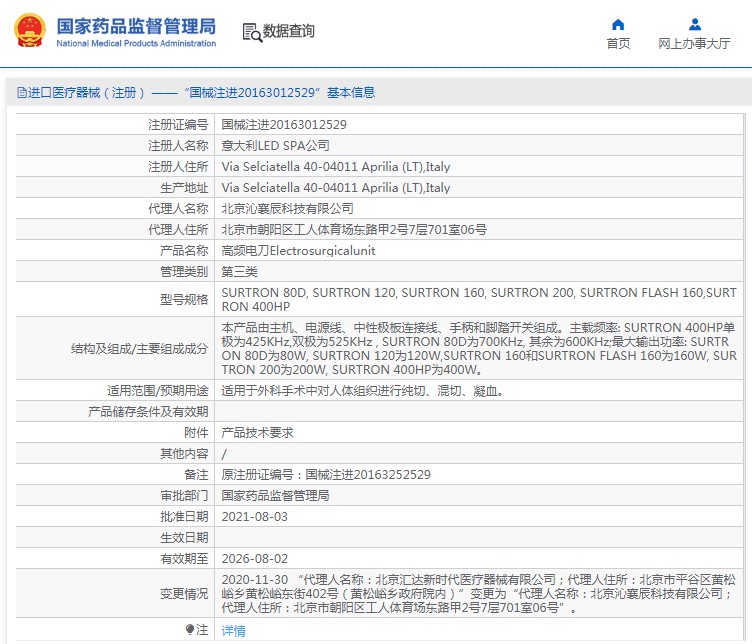Click the 其他内容 slash value

pyautogui.click(x=224, y=454)
